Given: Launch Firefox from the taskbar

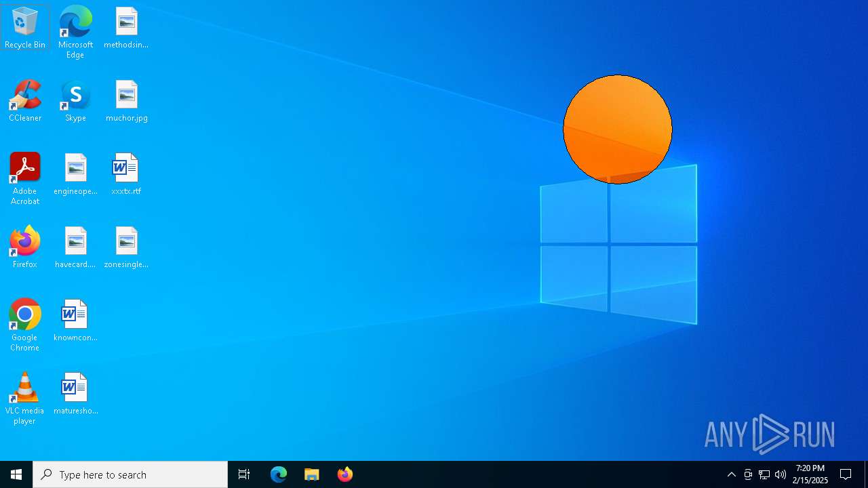Looking at the screenshot, I should [x=345, y=474].
